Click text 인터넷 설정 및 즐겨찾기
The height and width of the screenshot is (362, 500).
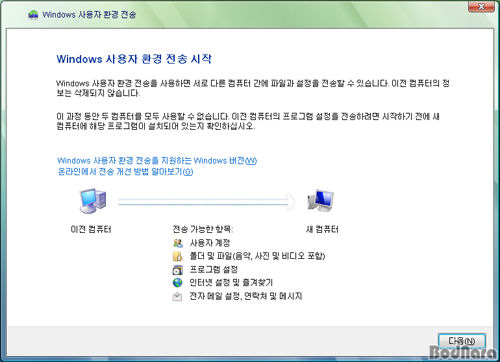pos(231,283)
